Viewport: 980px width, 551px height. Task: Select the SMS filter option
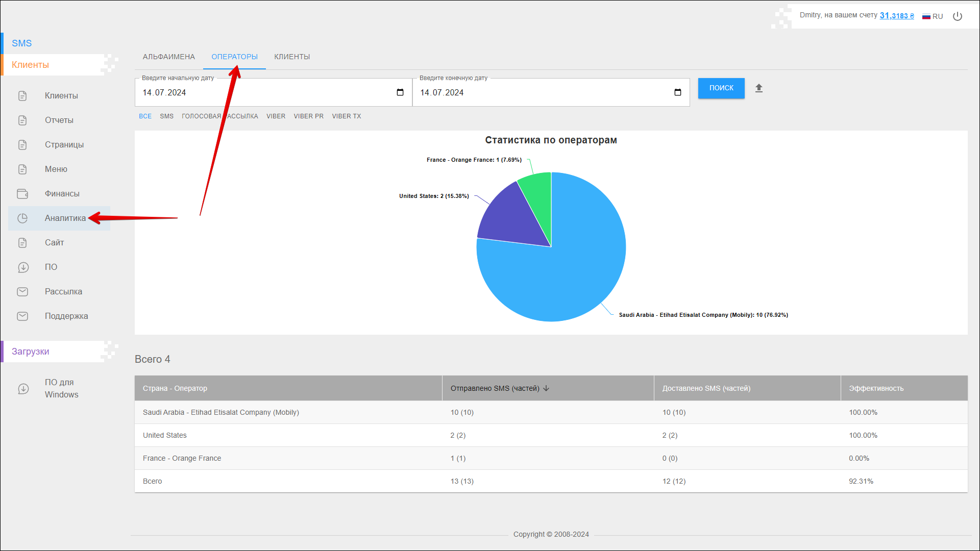166,116
